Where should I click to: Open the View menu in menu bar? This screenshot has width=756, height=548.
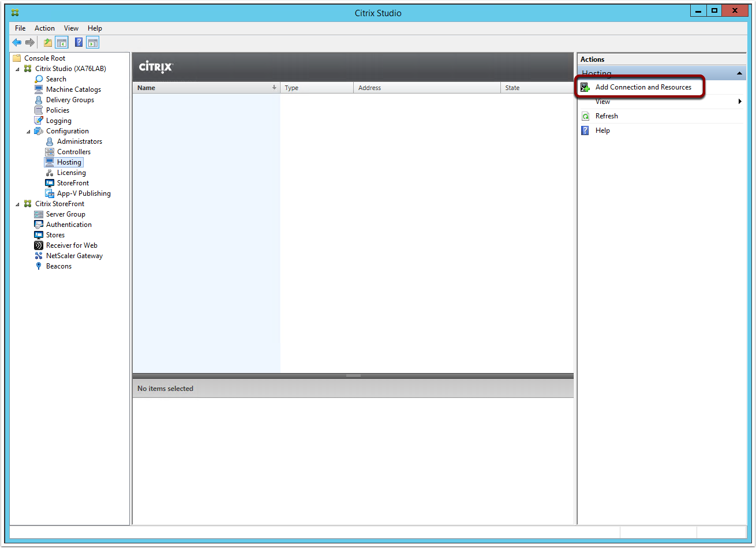click(71, 28)
